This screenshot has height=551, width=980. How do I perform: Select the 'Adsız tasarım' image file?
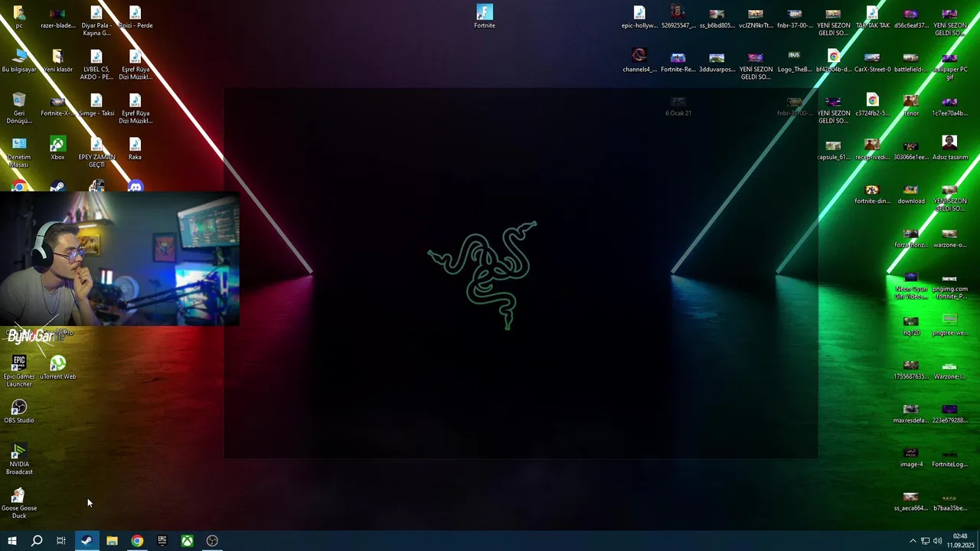click(949, 149)
